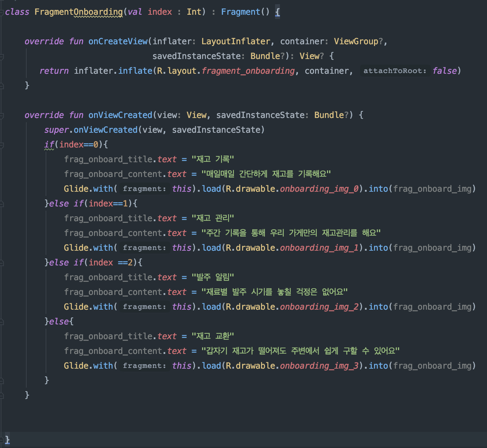This screenshot has height=448, width=487.
Task: Fold the final else block in gutter
Action: (x=2, y=322)
